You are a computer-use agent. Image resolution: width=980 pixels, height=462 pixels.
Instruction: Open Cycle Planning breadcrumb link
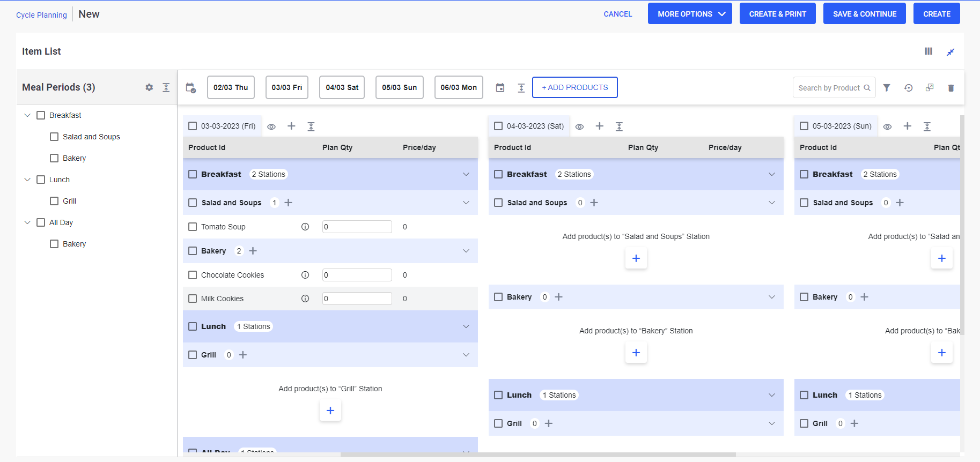pyautogui.click(x=41, y=15)
